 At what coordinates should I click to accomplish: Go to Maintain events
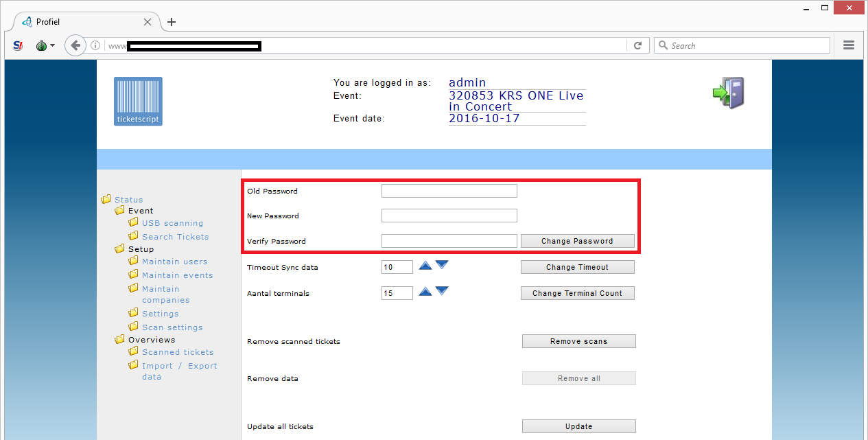[178, 275]
